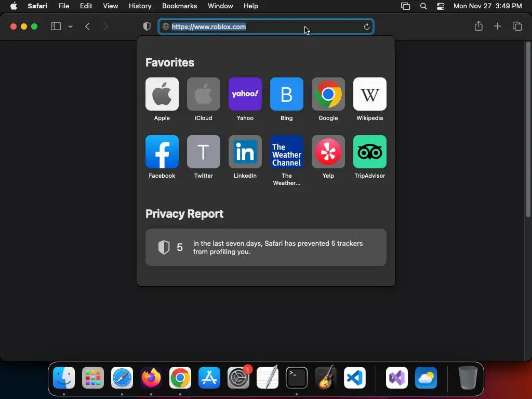The width and height of the screenshot is (532, 399).
Task: Open Launchpad from the Dock
Action: click(x=93, y=378)
